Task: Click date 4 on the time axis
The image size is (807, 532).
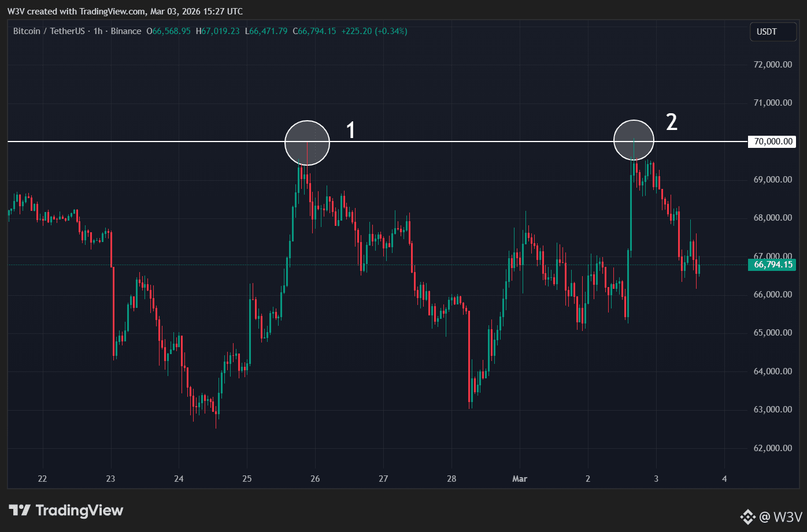Action: pos(724,479)
